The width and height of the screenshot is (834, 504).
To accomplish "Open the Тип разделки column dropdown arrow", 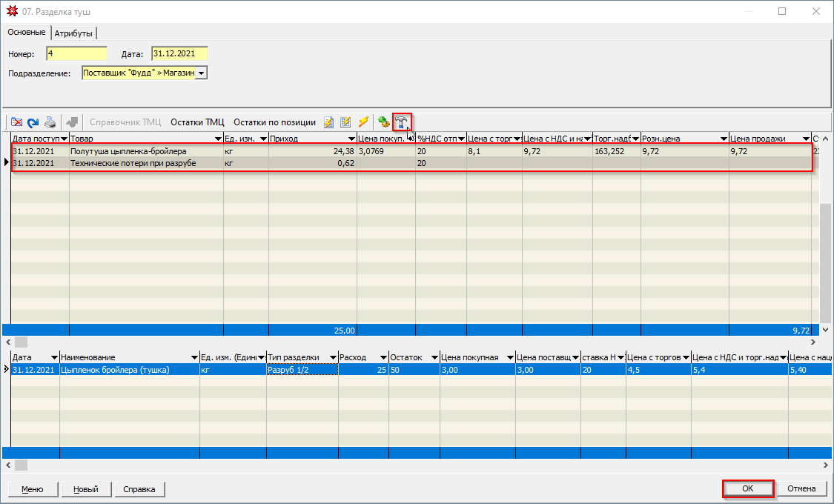I will click(x=333, y=357).
